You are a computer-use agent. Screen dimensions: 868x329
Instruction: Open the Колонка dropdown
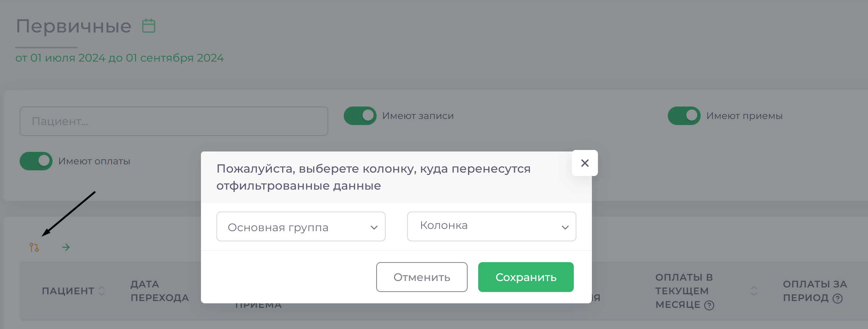coord(491,227)
